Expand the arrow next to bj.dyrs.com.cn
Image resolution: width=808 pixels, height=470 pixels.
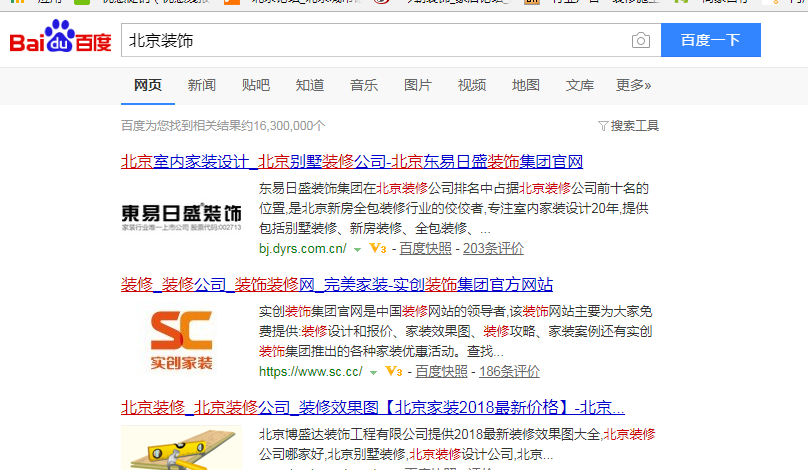(x=358, y=249)
